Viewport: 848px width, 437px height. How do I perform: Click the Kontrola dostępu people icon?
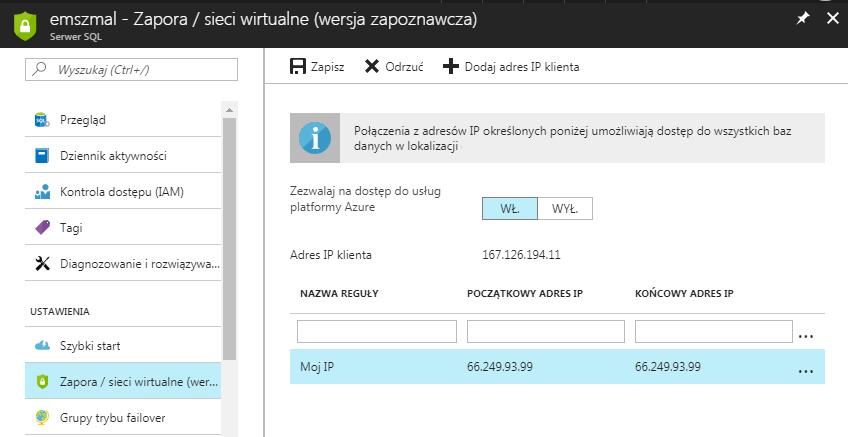tap(42, 191)
